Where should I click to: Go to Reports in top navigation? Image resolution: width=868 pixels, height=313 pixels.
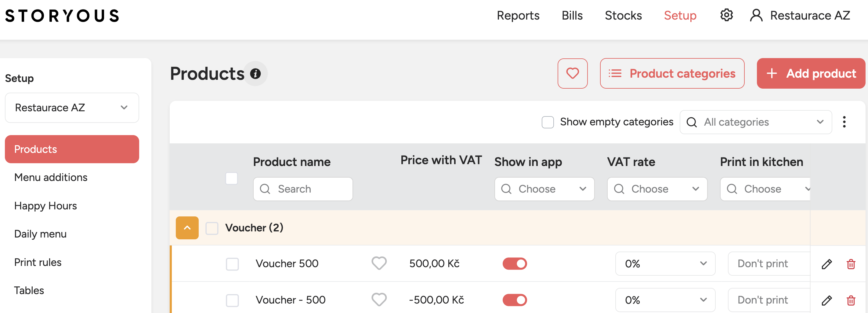pyautogui.click(x=518, y=16)
